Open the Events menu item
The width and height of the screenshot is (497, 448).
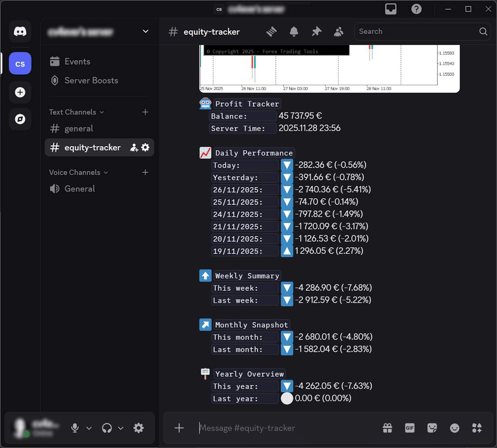77,62
